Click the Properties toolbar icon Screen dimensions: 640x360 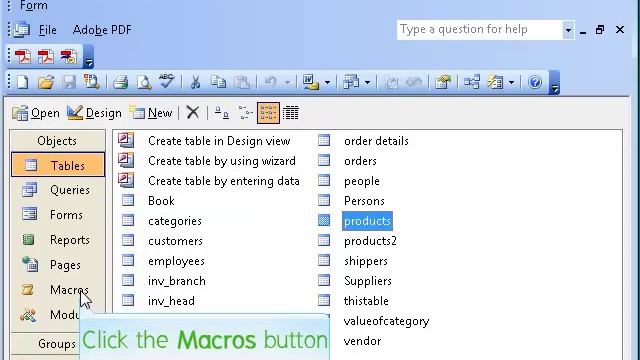coord(442,82)
